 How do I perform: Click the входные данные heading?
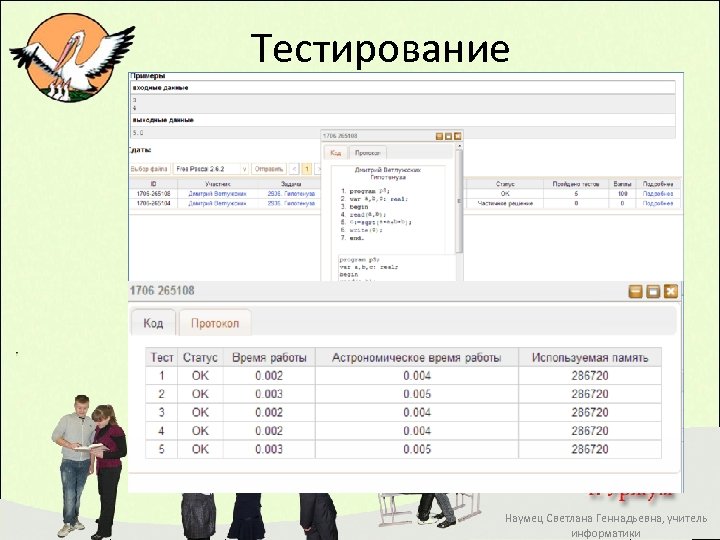pos(160,88)
